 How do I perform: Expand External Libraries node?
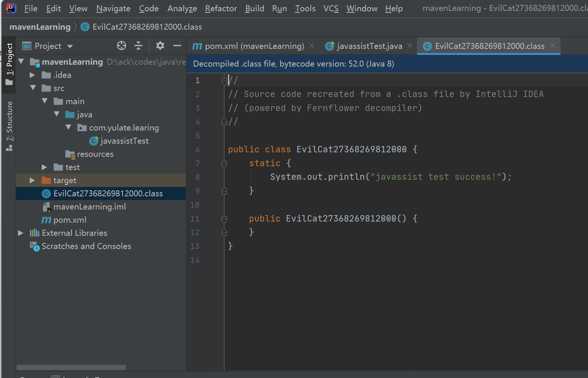click(21, 233)
